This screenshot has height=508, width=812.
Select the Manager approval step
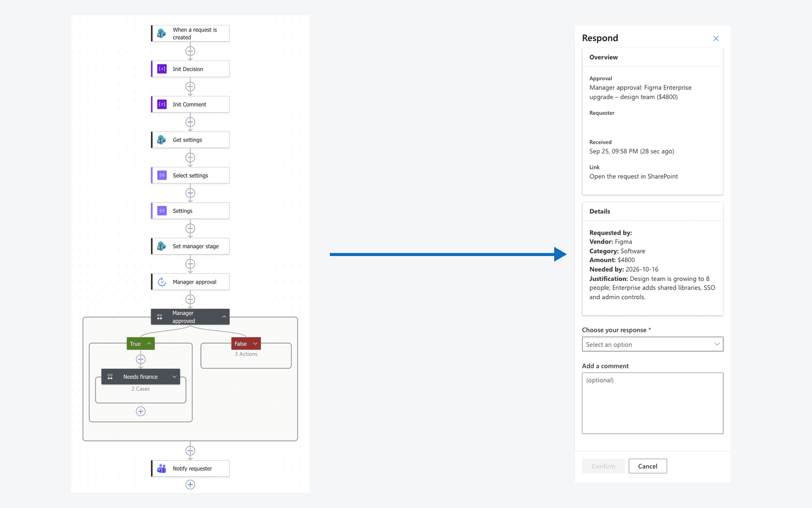[190, 282]
